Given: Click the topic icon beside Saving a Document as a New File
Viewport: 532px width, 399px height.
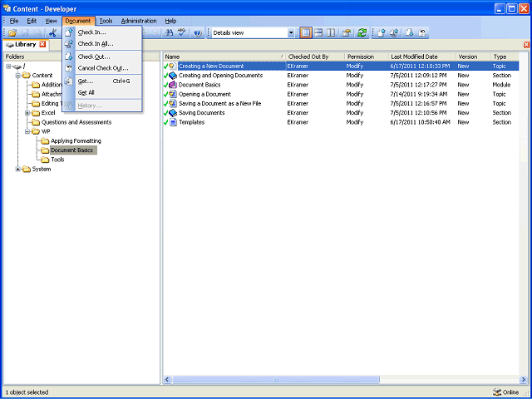Looking at the screenshot, I should pyautogui.click(x=173, y=103).
